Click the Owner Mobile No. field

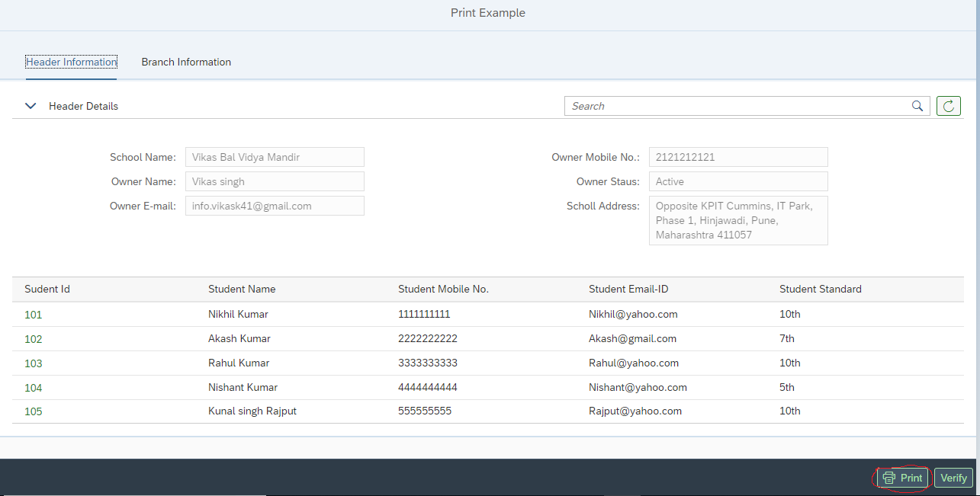737,157
